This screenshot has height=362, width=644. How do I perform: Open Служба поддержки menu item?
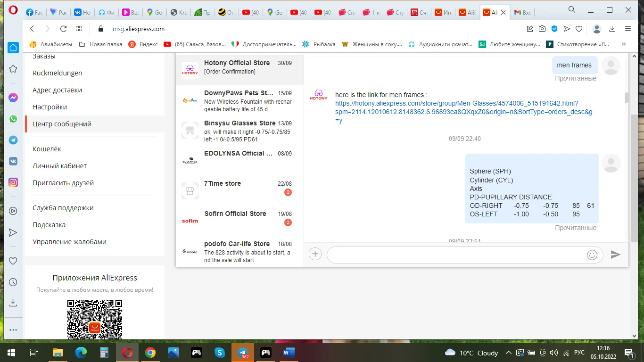[x=63, y=208]
